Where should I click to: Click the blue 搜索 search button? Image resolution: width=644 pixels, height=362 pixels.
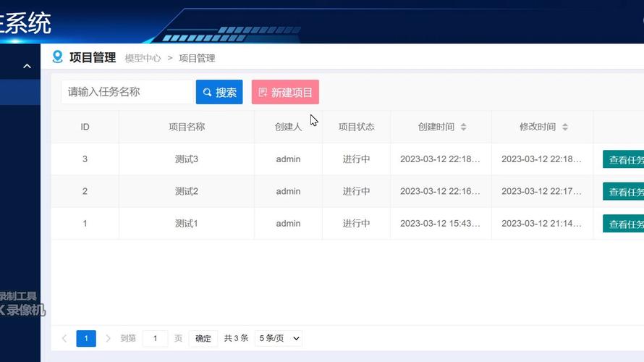[x=219, y=92]
